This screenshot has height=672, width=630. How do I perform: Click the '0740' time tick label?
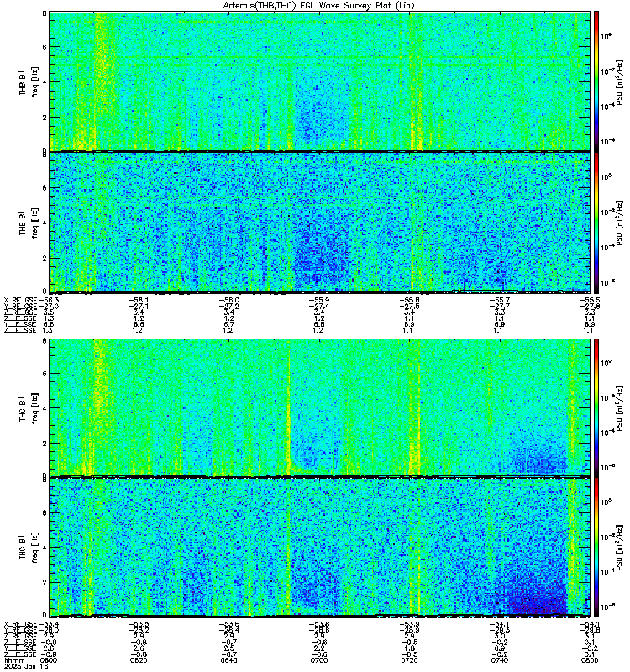(x=499, y=660)
